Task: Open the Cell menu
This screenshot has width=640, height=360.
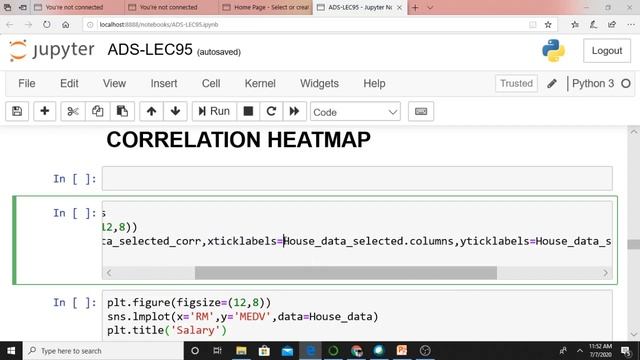Action: click(x=211, y=83)
